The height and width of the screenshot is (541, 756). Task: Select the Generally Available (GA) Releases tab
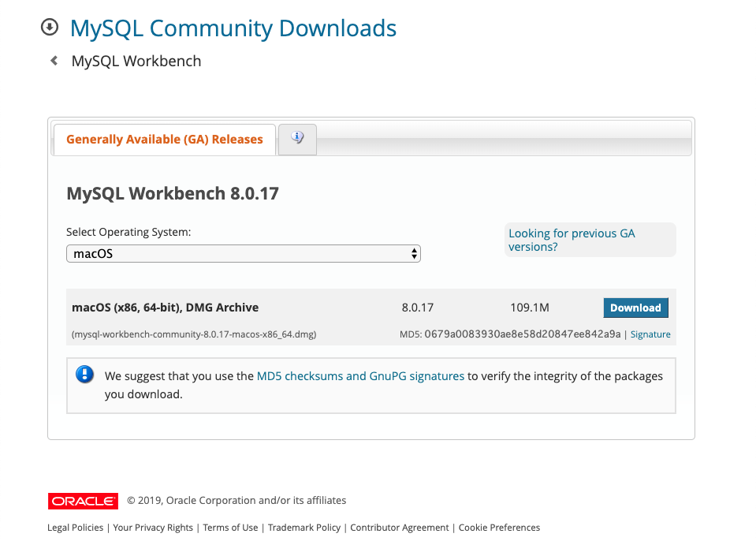click(165, 140)
